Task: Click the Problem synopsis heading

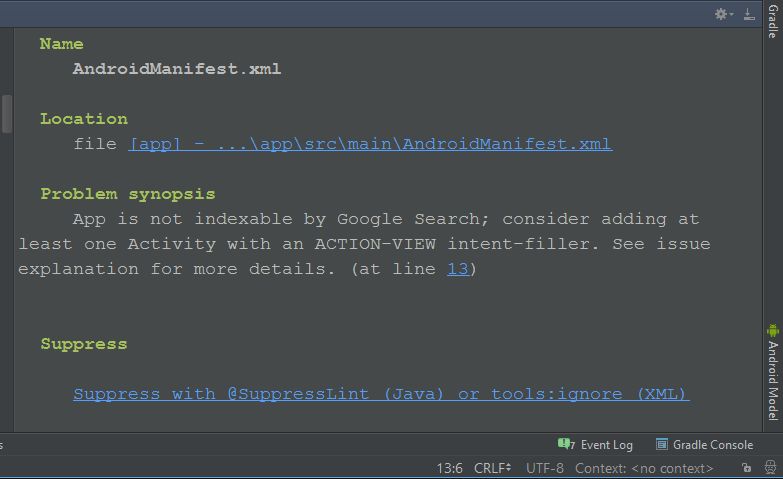Action: [x=128, y=194]
